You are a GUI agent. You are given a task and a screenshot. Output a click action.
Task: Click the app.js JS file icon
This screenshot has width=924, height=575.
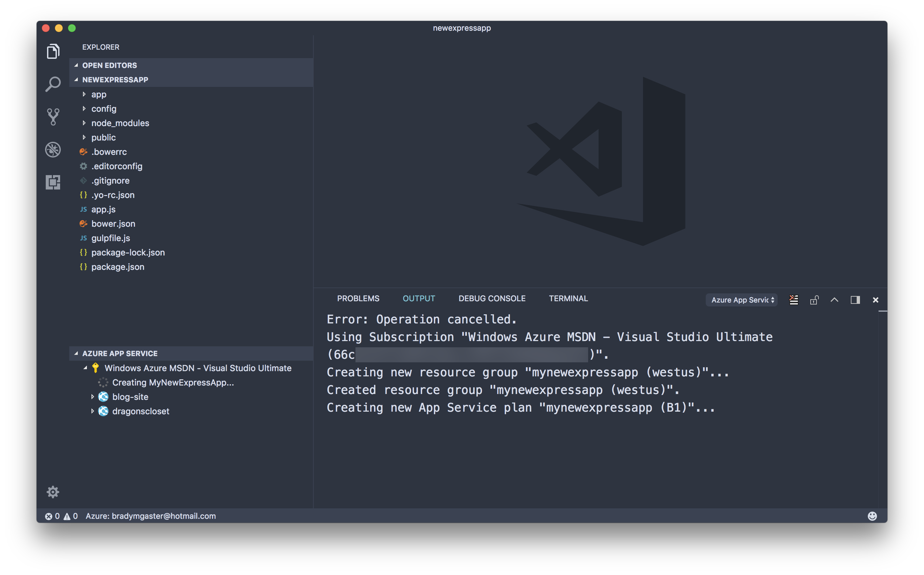(83, 209)
